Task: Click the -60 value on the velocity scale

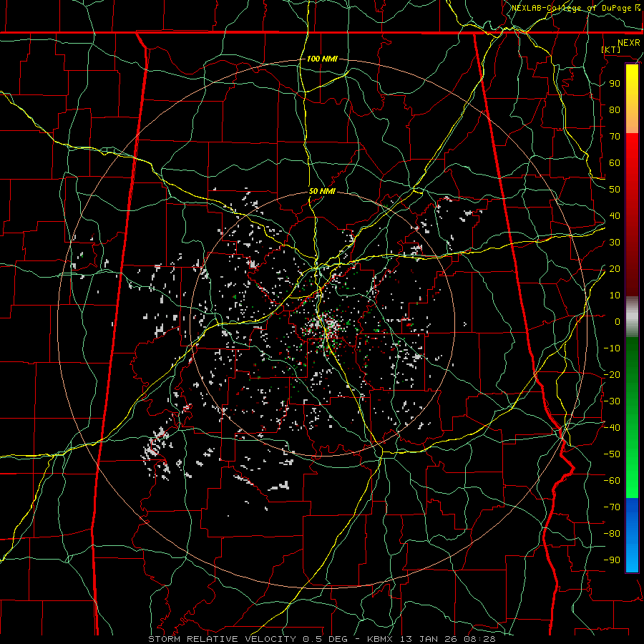Action: (x=612, y=481)
